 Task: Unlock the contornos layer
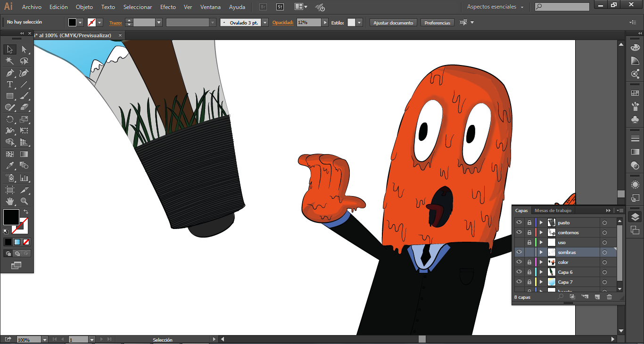pos(529,232)
